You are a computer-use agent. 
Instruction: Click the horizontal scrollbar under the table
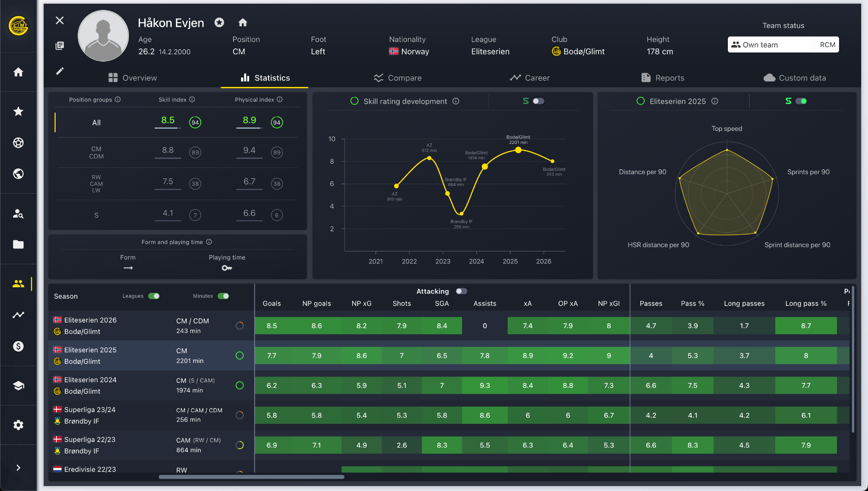(x=251, y=477)
